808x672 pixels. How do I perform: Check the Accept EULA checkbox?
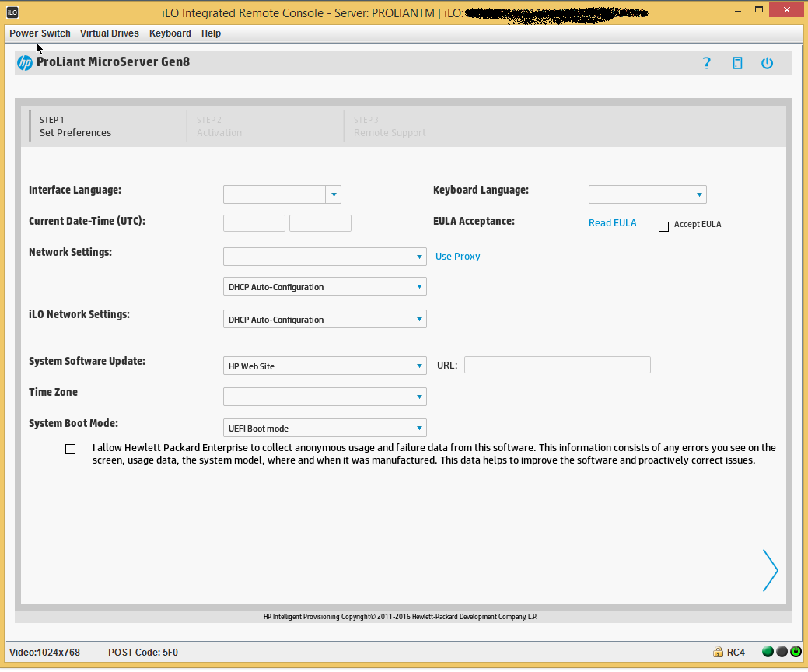(663, 226)
